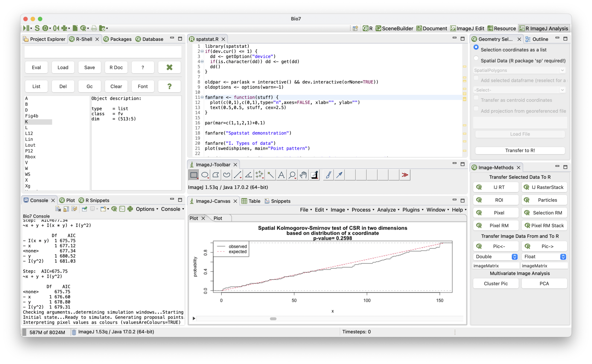The height and width of the screenshot is (364, 592).
Task: Choose the angle measurement tool
Action: click(248, 175)
